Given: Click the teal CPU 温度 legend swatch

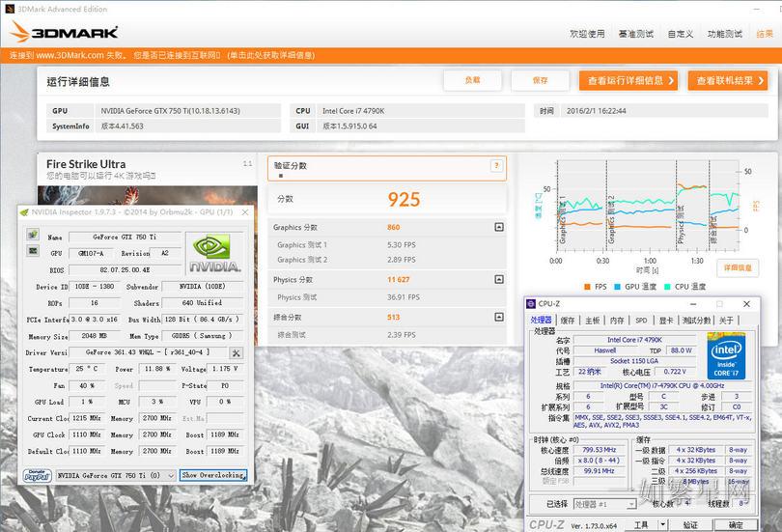Looking at the screenshot, I should pos(667,287).
